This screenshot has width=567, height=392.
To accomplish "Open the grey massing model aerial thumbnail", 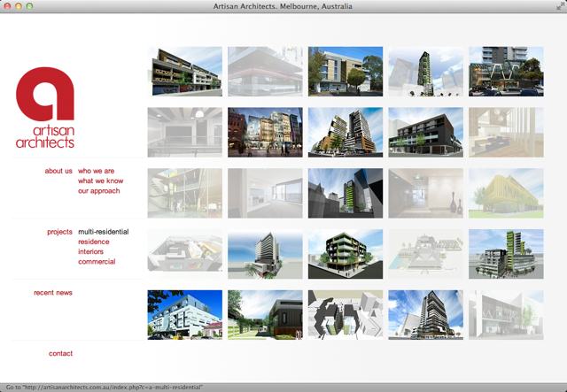I will pos(346,315).
